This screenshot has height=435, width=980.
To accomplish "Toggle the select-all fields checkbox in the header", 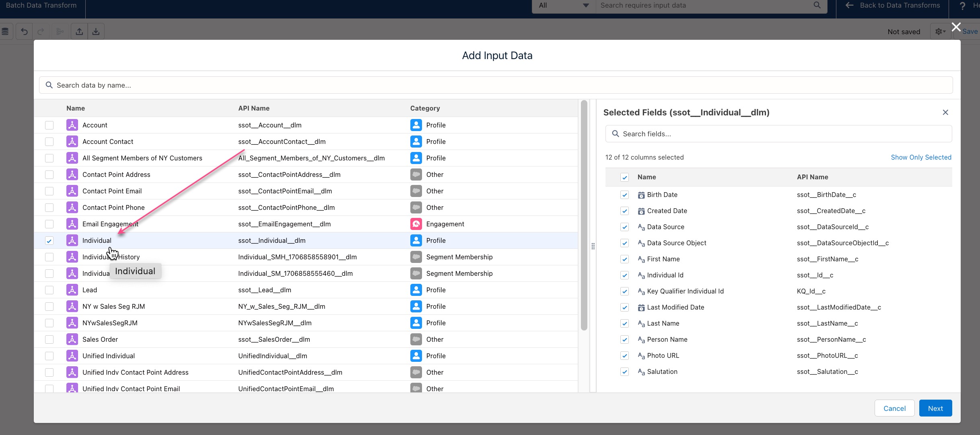I will (x=624, y=177).
